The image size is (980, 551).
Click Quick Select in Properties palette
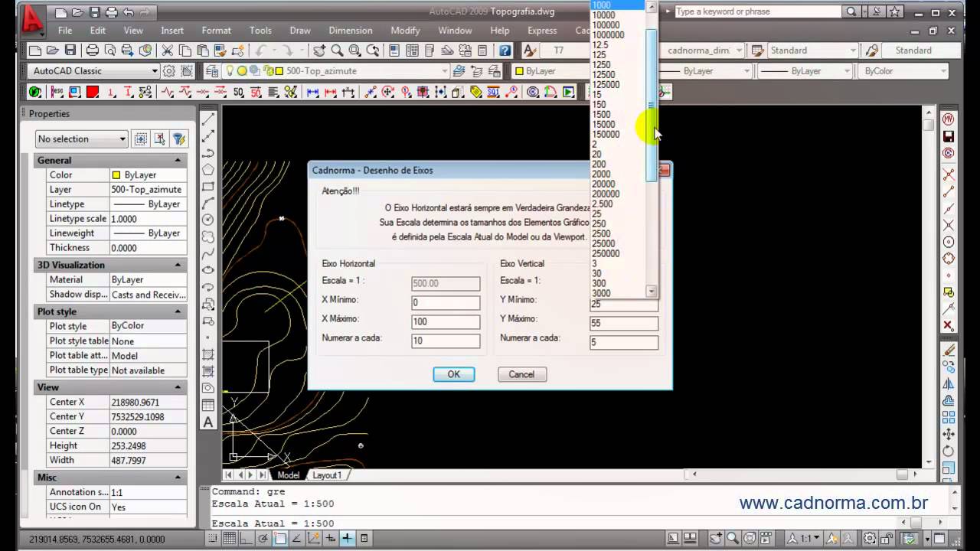178,139
